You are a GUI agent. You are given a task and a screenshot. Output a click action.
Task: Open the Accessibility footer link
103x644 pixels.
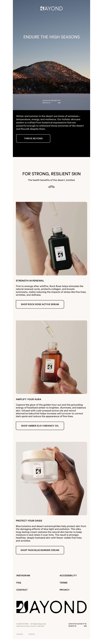coord(68,575)
